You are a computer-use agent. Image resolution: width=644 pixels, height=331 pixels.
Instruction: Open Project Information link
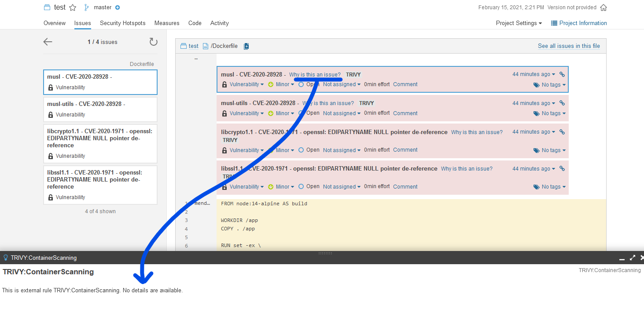pos(579,23)
